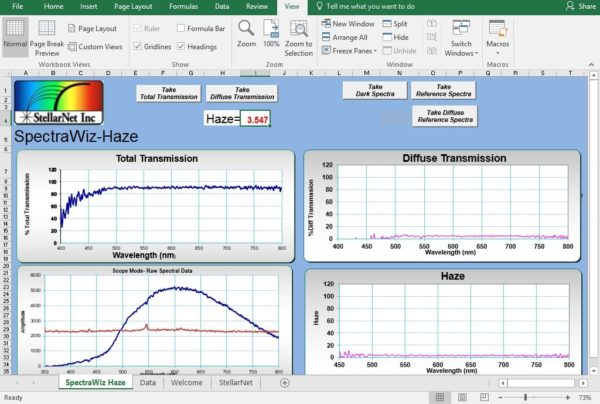Switch to the Data sheet tab
The image size is (600, 404).
click(148, 383)
